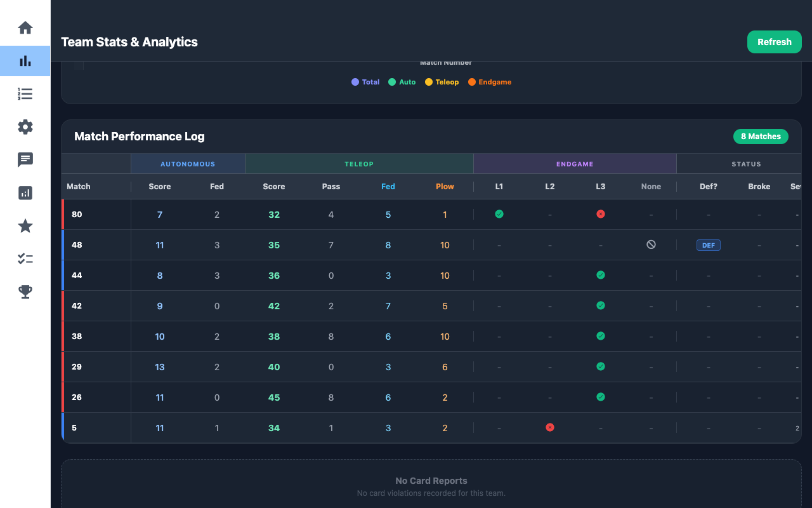Screen dimensions: 812x508
Task: Click green L3 check icon in match 44
Action: click(601, 275)
